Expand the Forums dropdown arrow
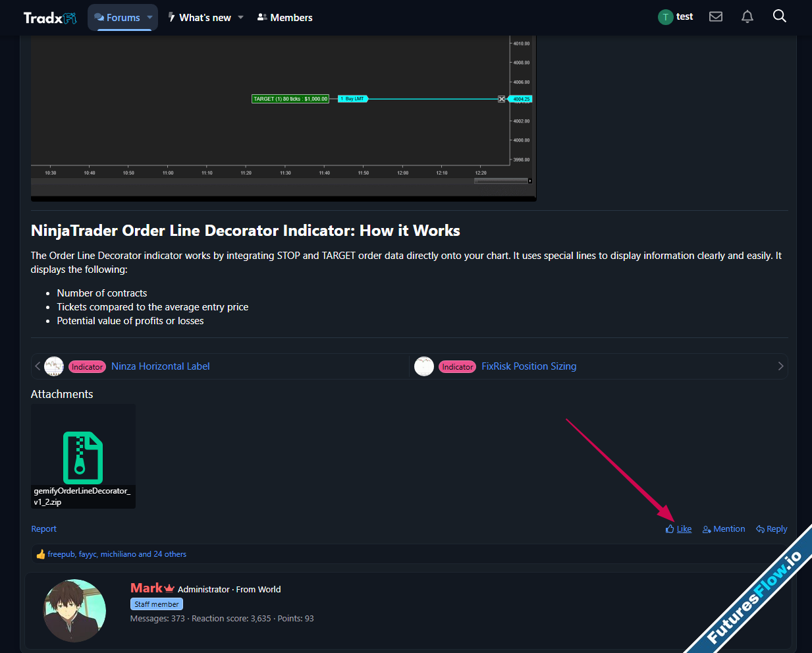 pyautogui.click(x=150, y=18)
